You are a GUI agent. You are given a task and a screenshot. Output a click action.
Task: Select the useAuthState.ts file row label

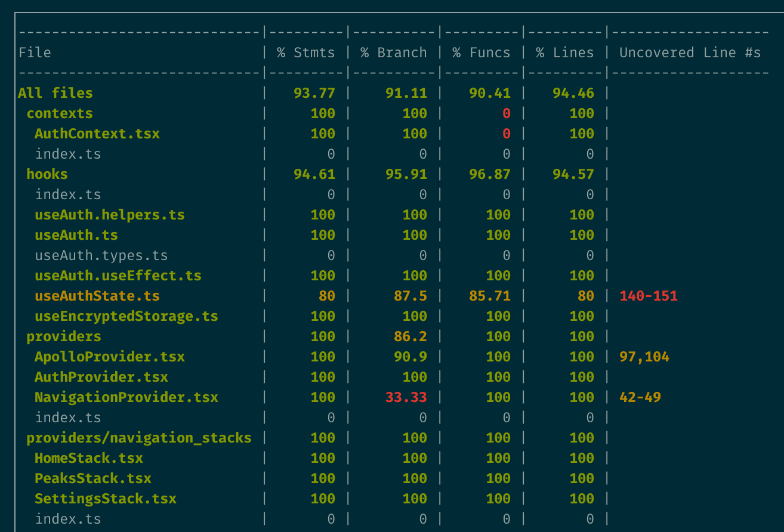pos(97,296)
